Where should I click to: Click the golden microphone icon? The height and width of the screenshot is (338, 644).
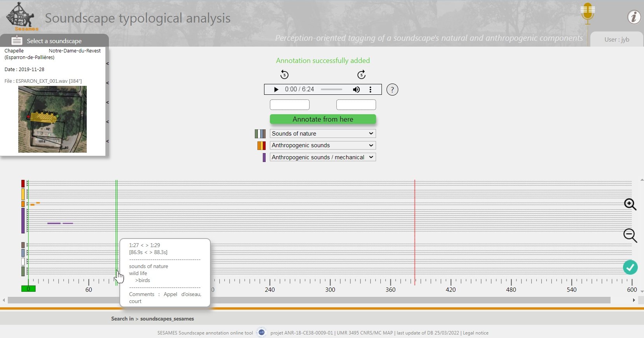[x=588, y=13]
